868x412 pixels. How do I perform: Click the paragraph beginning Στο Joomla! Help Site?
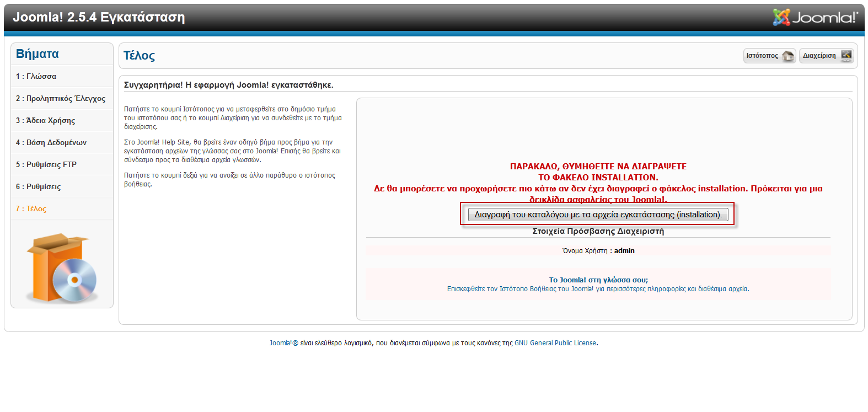tap(232, 151)
